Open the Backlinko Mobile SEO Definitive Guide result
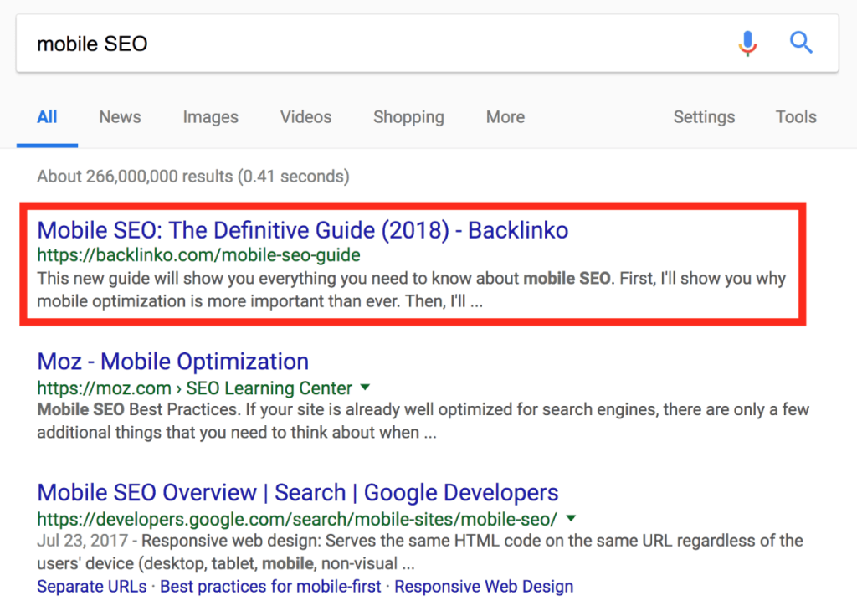Viewport: 857px width, 616px height. coord(302,230)
